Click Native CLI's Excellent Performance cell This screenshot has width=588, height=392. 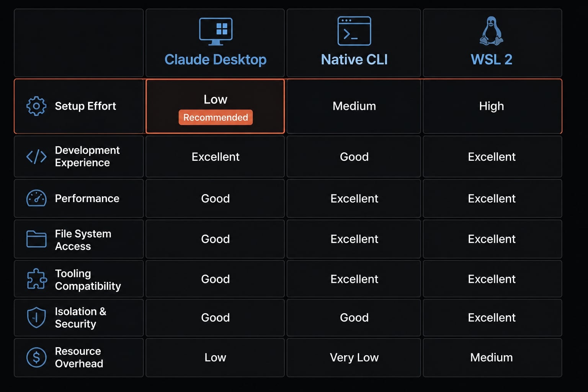[x=354, y=198]
